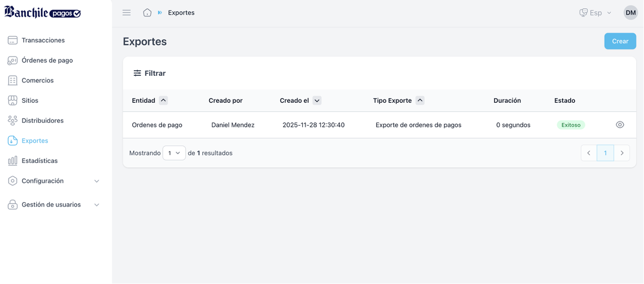This screenshot has width=644, height=284.
Task: Sort by Creado el column arrow
Action: click(317, 101)
